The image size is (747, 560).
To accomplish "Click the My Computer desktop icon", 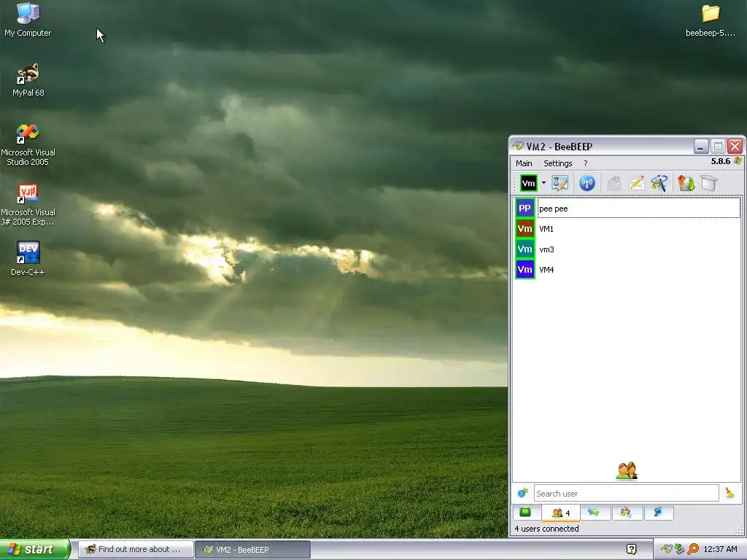I will tap(28, 20).
